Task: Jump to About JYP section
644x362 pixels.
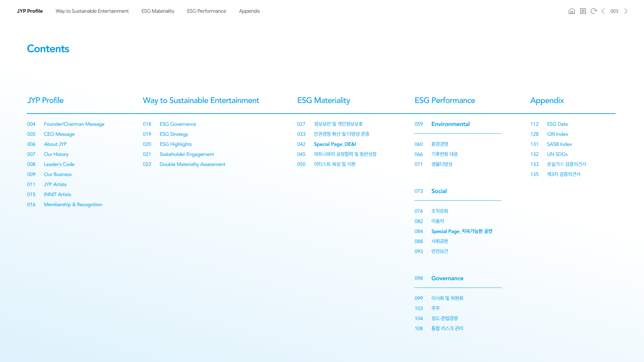Action: click(x=55, y=144)
